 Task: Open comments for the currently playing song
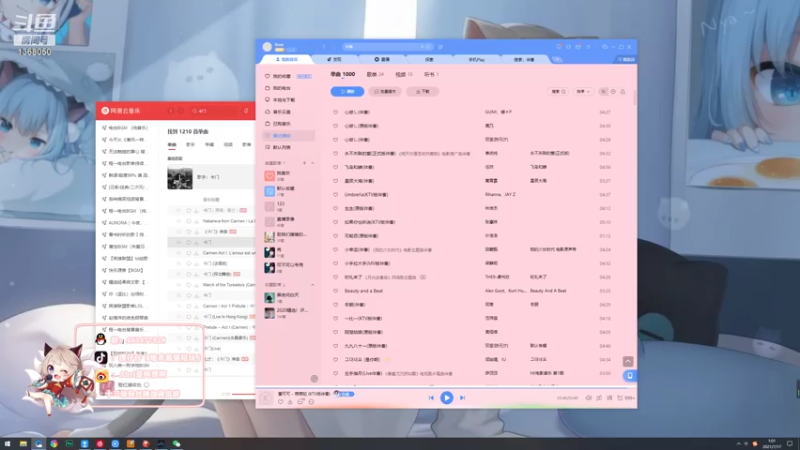301,402
